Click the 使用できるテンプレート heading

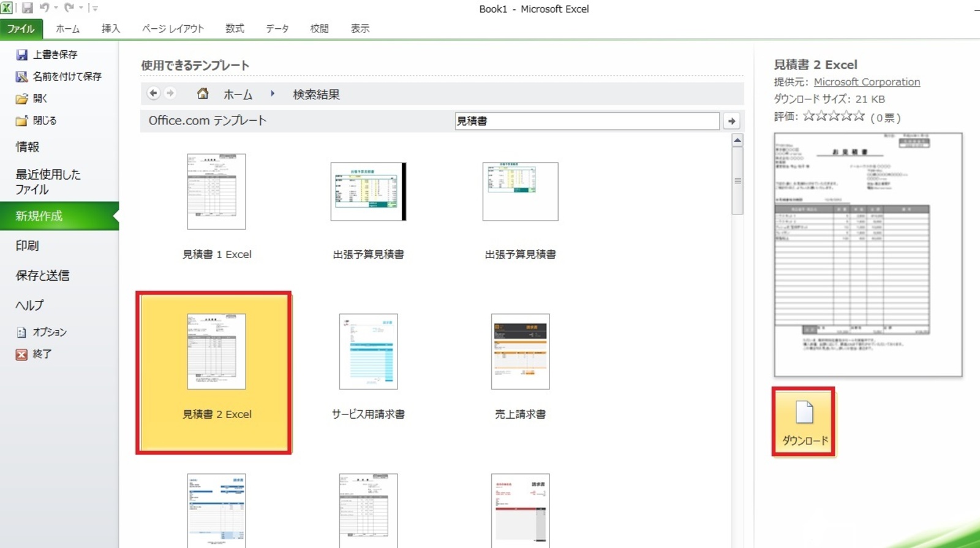[x=195, y=66]
